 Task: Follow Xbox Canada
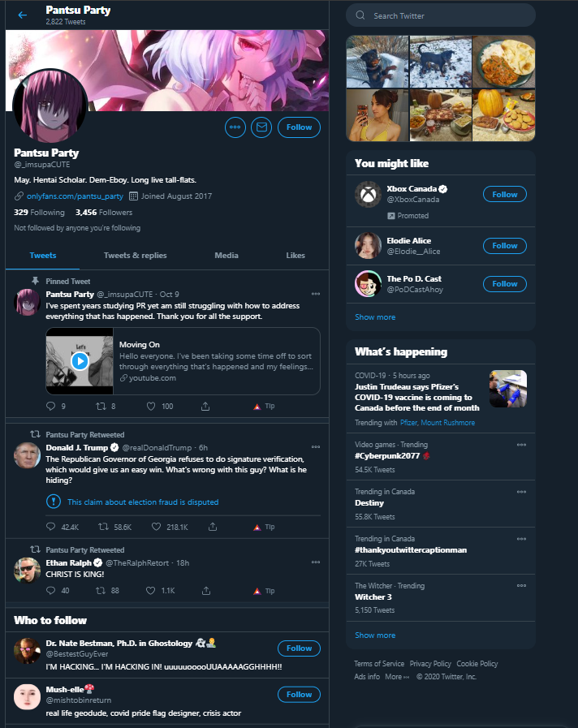(x=505, y=195)
